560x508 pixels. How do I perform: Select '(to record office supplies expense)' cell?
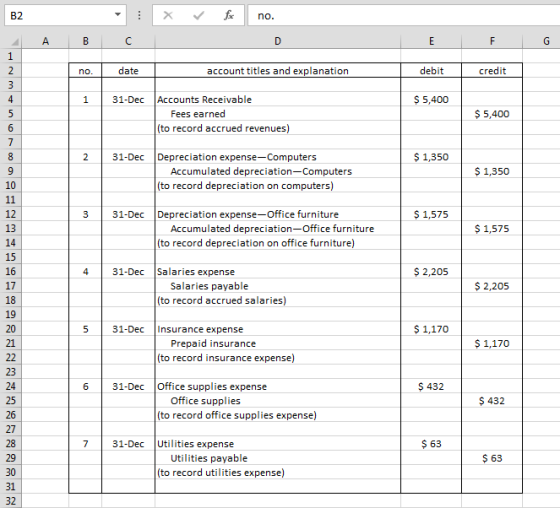[278, 415]
